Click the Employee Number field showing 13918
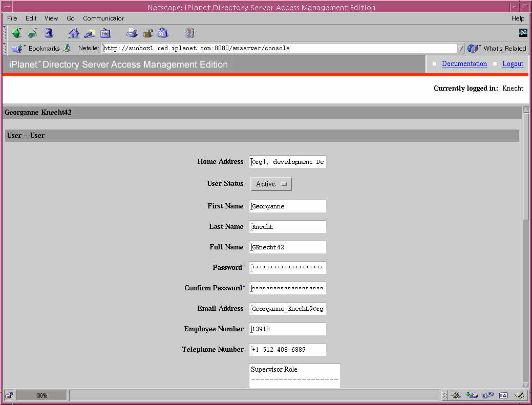 tap(288, 329)
